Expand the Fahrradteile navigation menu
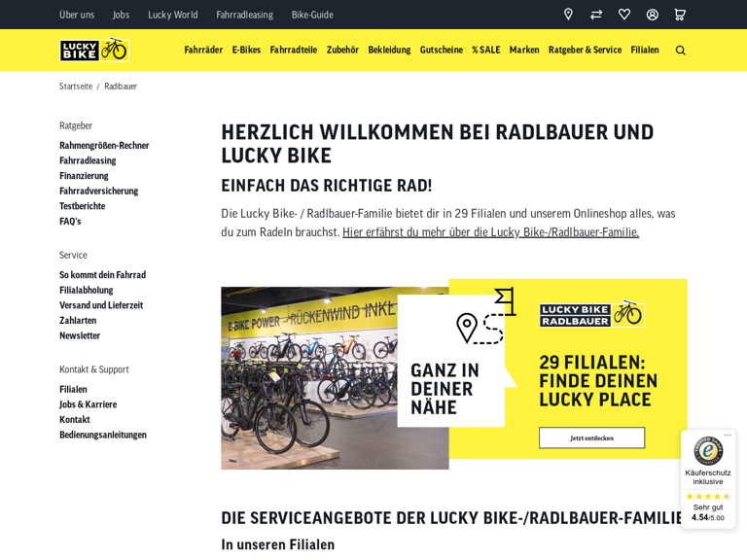747x560 pixels. tap(293, 51)
